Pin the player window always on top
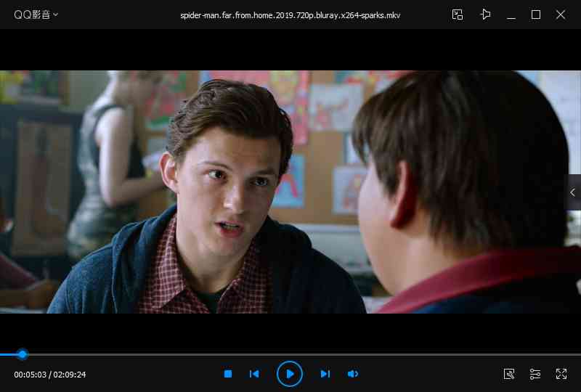 485,15
